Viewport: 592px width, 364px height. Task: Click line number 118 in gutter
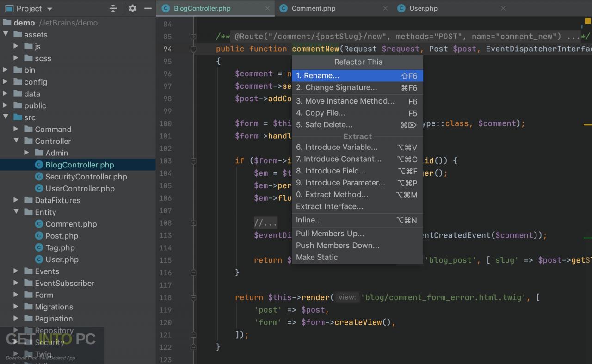pos(165,297)
